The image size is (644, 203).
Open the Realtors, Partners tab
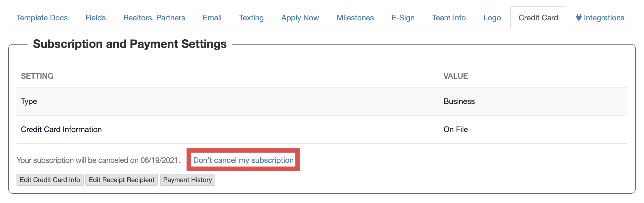tap(154, 18)
